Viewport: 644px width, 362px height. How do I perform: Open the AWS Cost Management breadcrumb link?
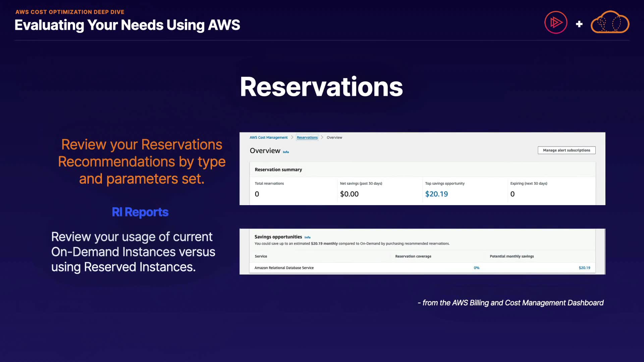tap(268, 137)
